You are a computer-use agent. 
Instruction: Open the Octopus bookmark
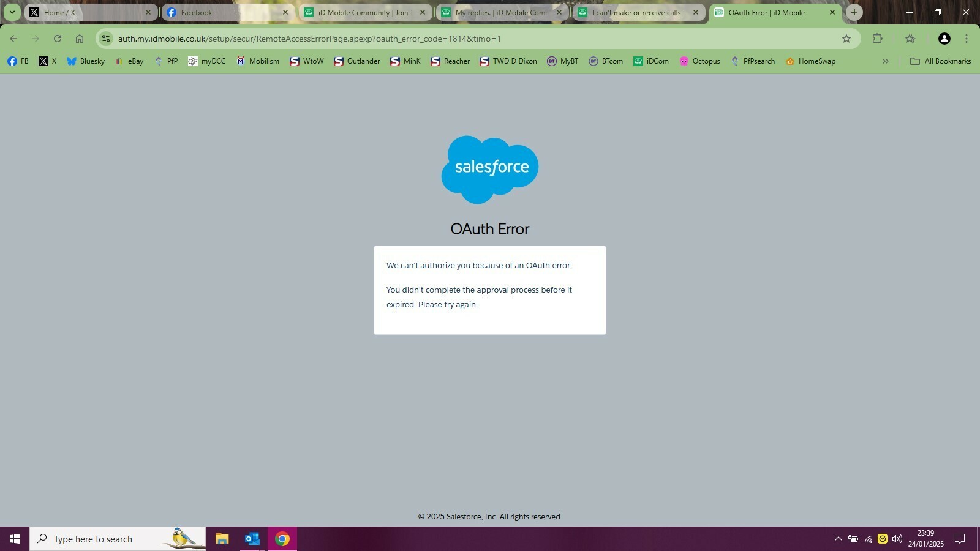pos(700,61)
